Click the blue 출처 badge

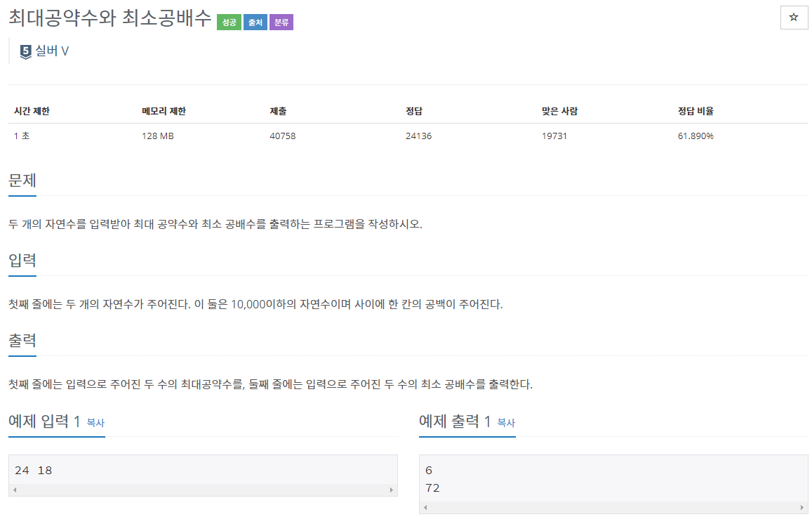click(255, 22)
